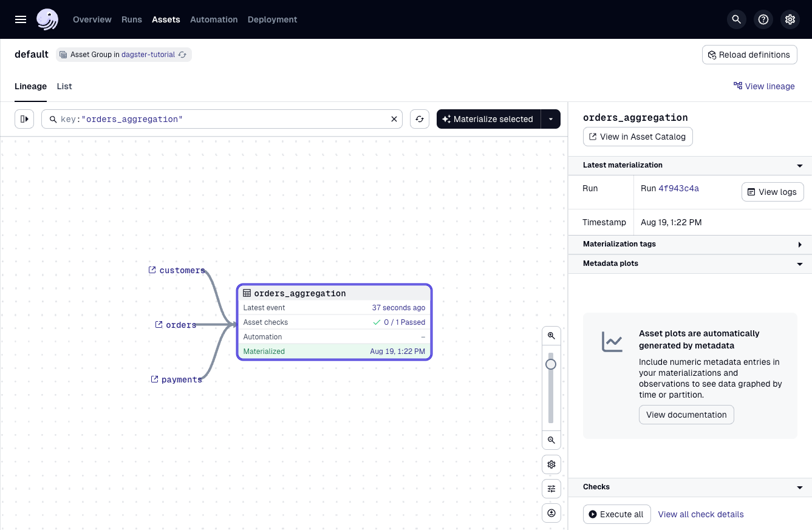Image resolution: width=812 pixels, height=530 pixels.
Task: Open run 4f943c4a link
Action: click(678, 188)
